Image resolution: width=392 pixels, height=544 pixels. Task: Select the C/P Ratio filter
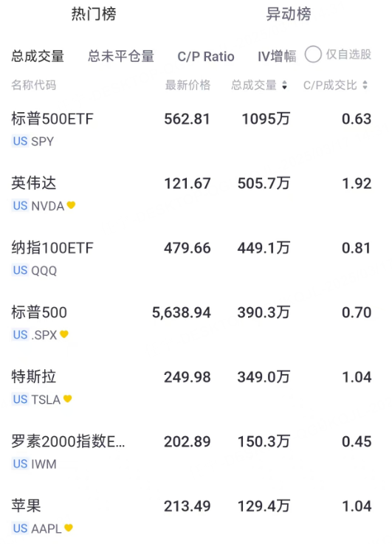(206, 57)
